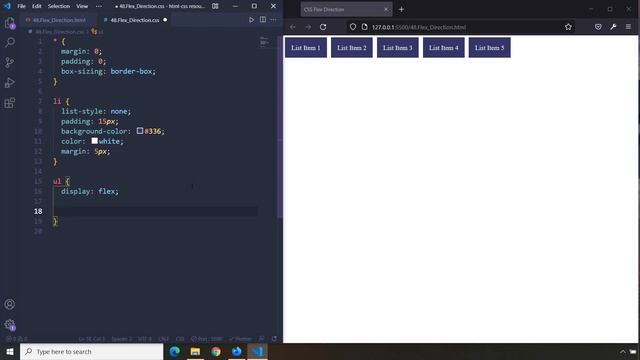The image size is (640, 360).
Task: Click line number 15 in the gutter
Action: (x=38, y=181)
